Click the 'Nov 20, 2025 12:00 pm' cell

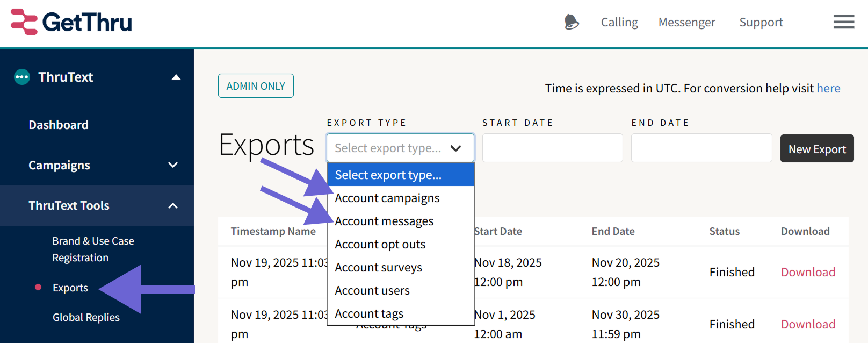pos(626,272)
